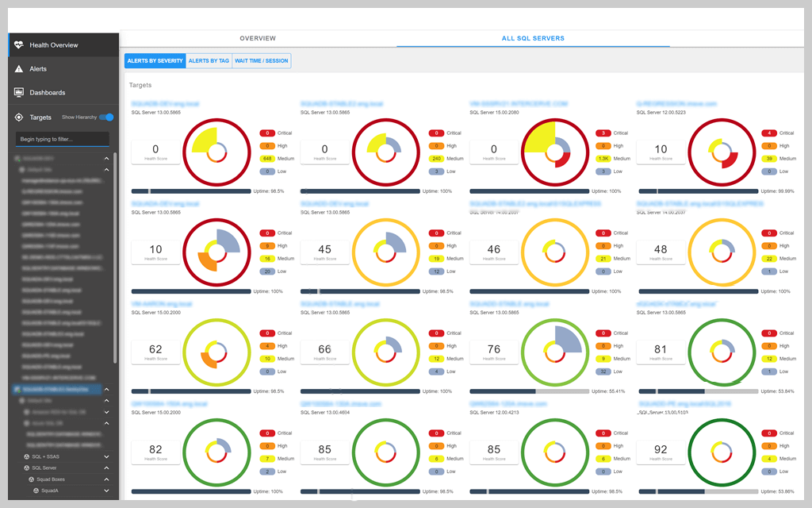Click the health ring of the server scoring 92

click(722, 452)
